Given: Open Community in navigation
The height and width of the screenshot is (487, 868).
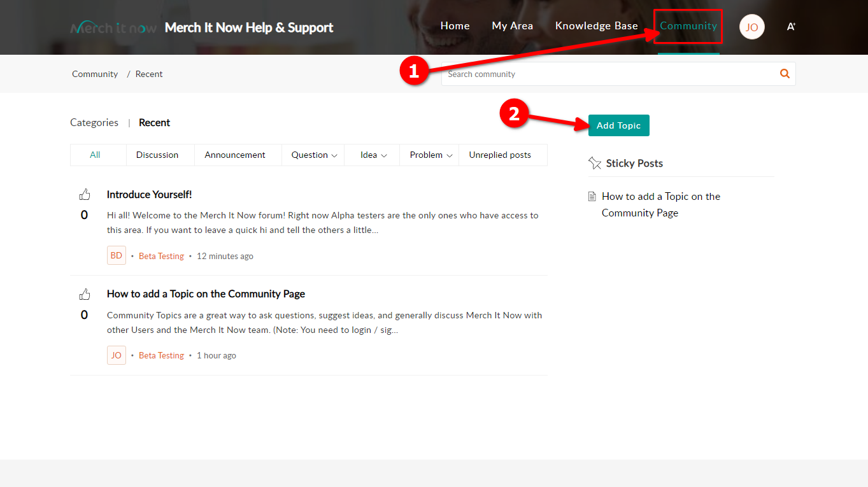Looking at the screenshot, I should 688,26.
